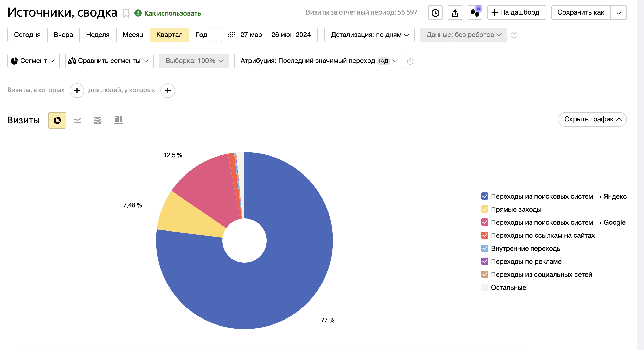The image size is (644, 350).
Task: Toggle Внутренние переходы checkbox
Action: pos(485,248)
